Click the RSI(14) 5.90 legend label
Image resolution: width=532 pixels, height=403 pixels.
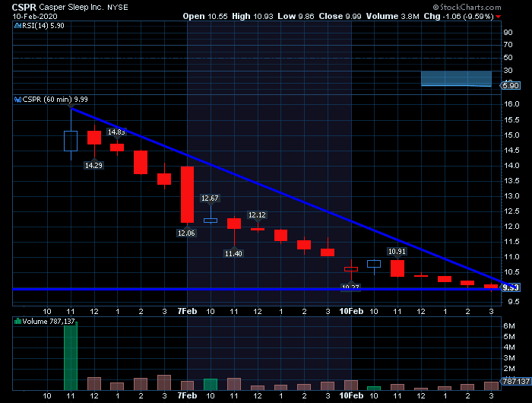(43, 26)
